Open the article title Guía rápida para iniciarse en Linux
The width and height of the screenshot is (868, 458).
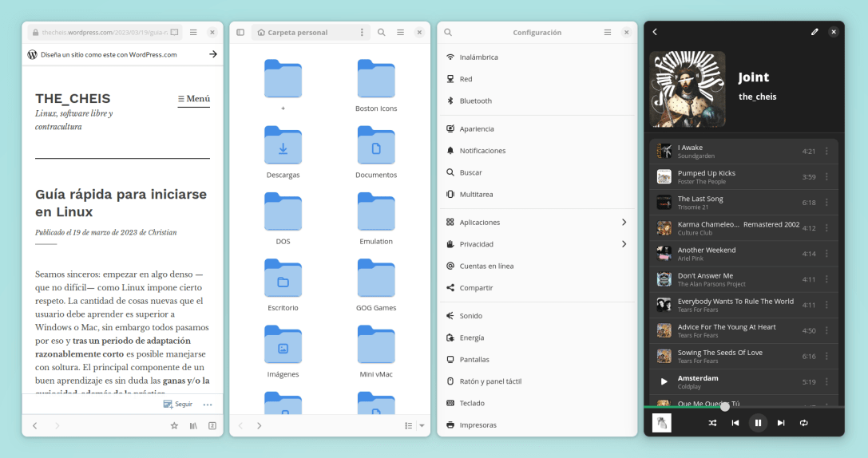coord(121,203)
